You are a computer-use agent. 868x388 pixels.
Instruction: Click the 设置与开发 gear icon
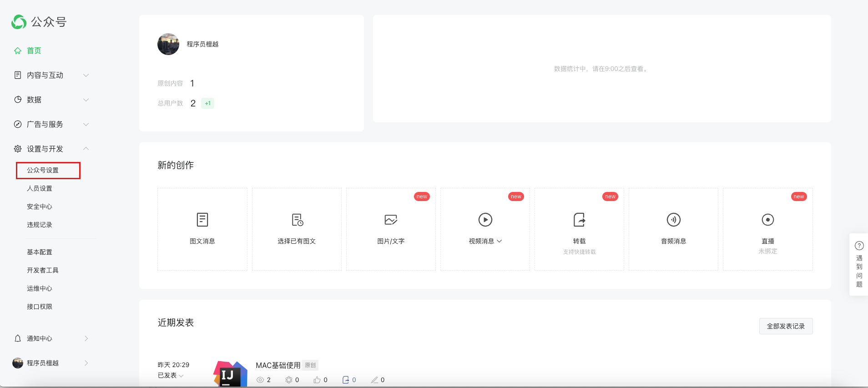[18, 149]
